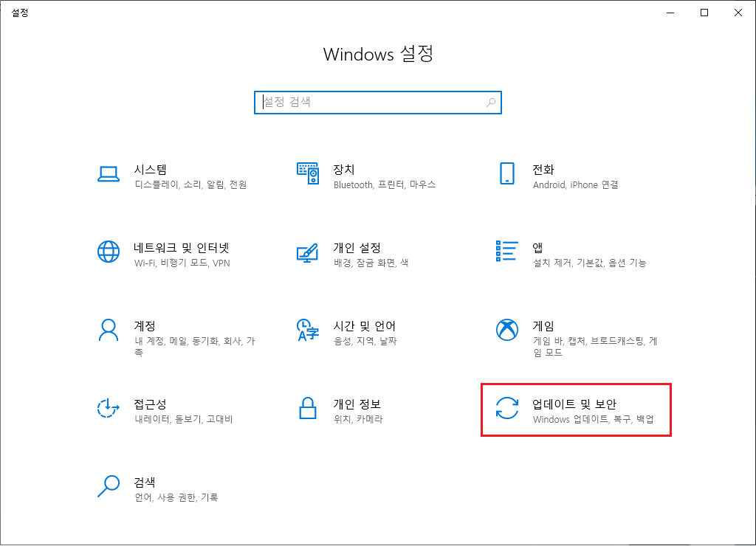This screenshot has height=546, width=756.
Task: Focus the 설정 검색 input field
Action: pos(378,102)
